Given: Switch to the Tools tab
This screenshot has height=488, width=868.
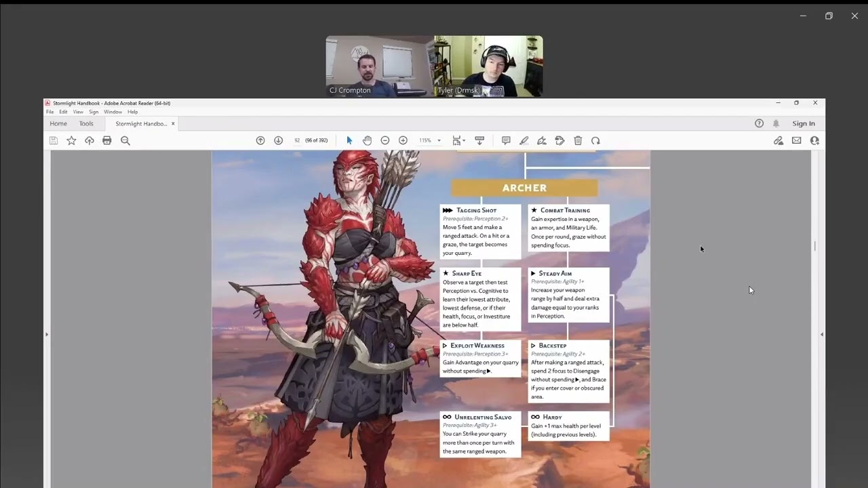Looking at the screenshot, I should [x=86, y=123].
